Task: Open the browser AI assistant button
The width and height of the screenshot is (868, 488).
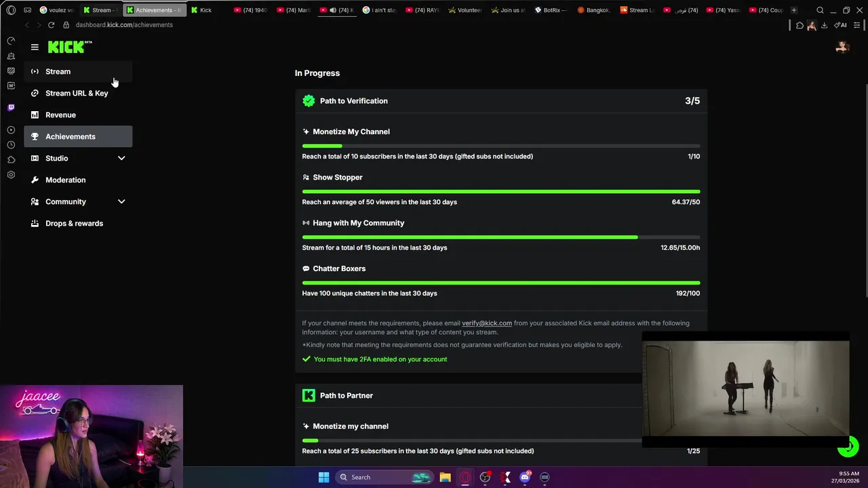Action: [x=840, y=25]
